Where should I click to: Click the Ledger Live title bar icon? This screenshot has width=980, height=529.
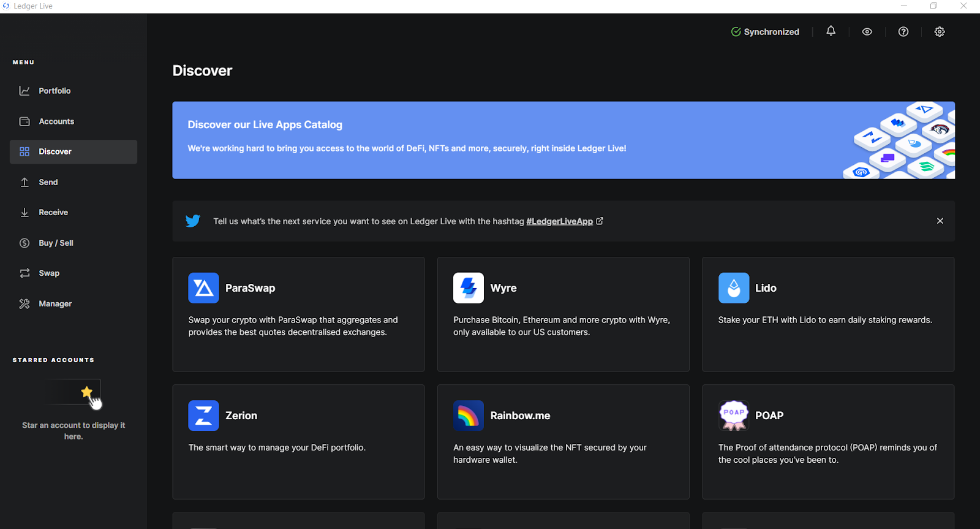click(6, 6)
